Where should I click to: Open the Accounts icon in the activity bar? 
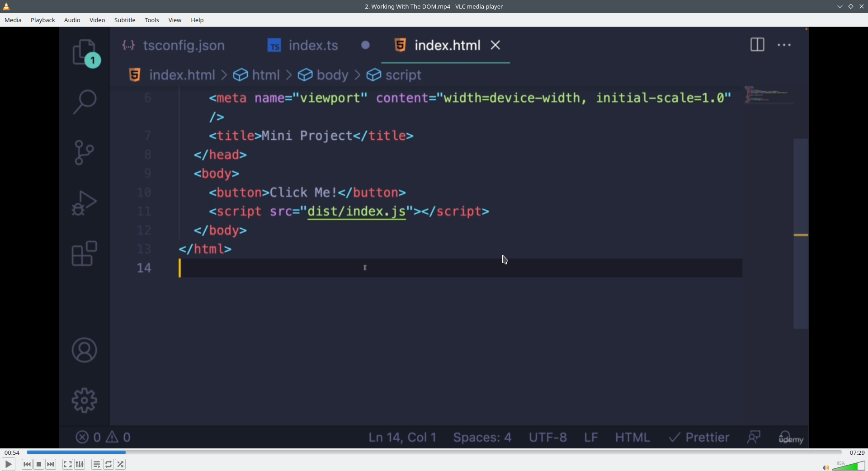85,350
